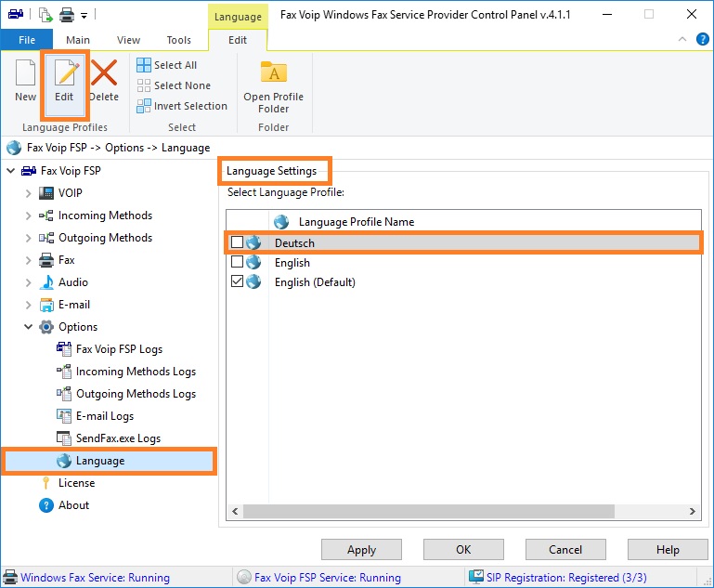Switch to the View tab

pos(128,40)
